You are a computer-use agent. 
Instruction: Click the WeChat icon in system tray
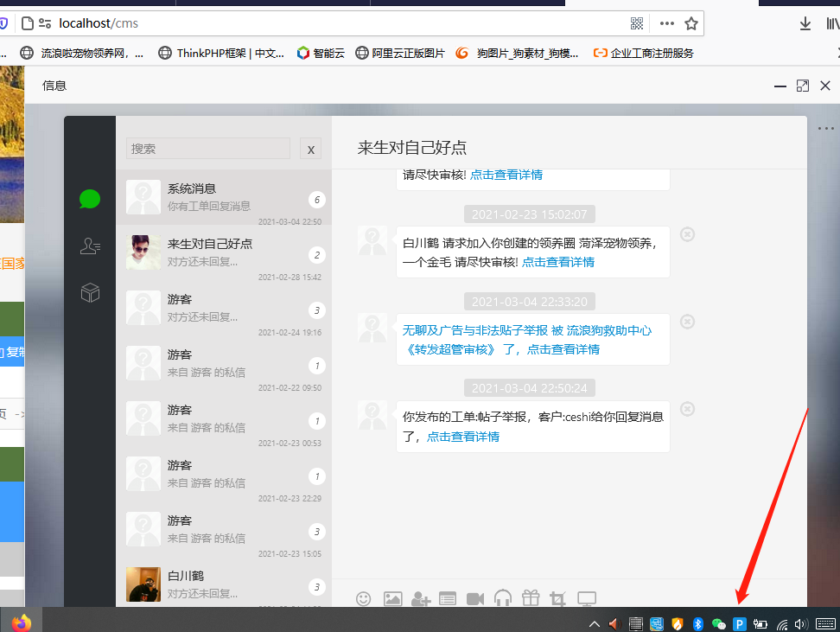tap(718, 623)
